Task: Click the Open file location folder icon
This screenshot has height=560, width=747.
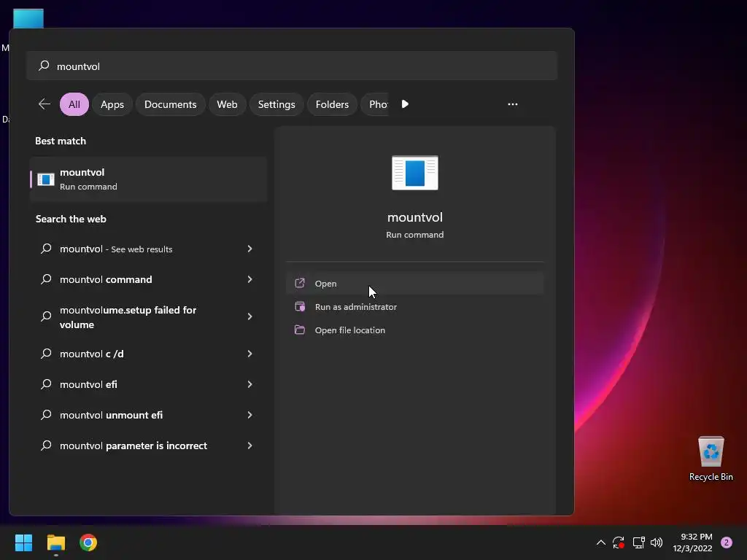Action: click(300, 330)
